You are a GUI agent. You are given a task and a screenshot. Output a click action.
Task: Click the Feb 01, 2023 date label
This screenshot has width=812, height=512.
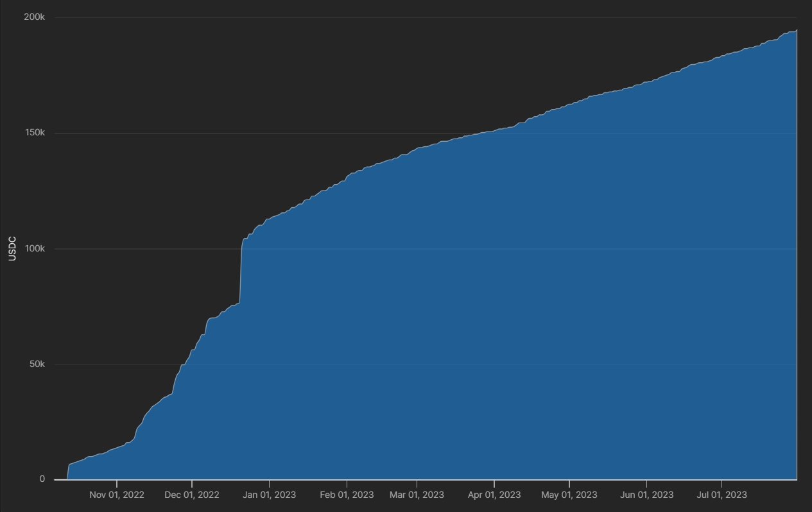coord(347,495)
